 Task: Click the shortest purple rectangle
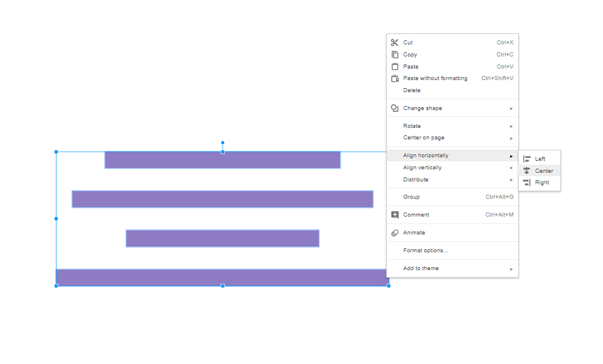[223, 238]
